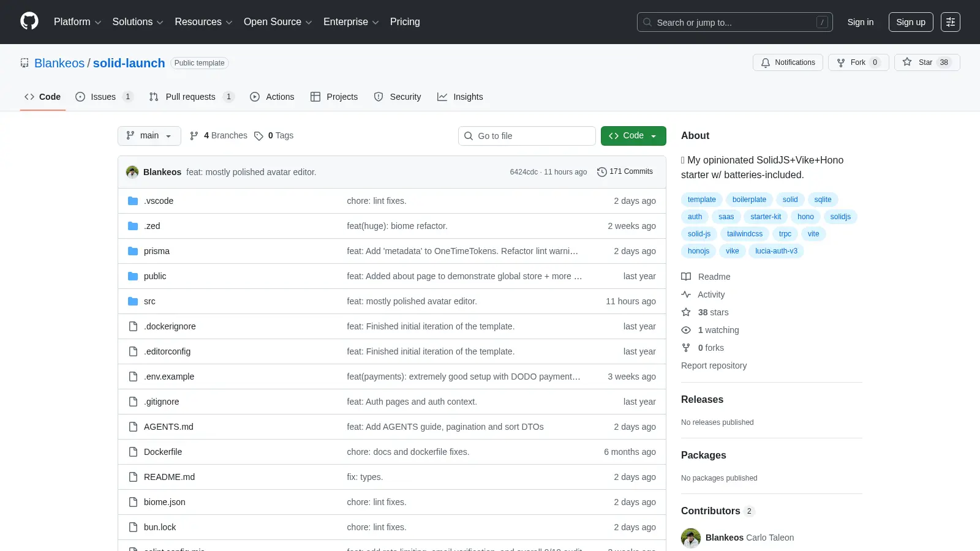Click the biome.json file icon
This screenshot has height=551, width=980.
click(x=133, y=502)
